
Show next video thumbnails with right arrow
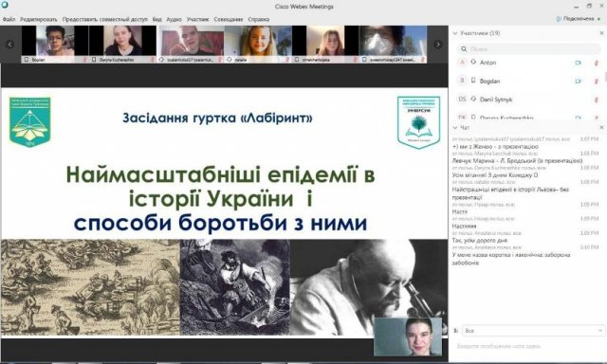438,45
